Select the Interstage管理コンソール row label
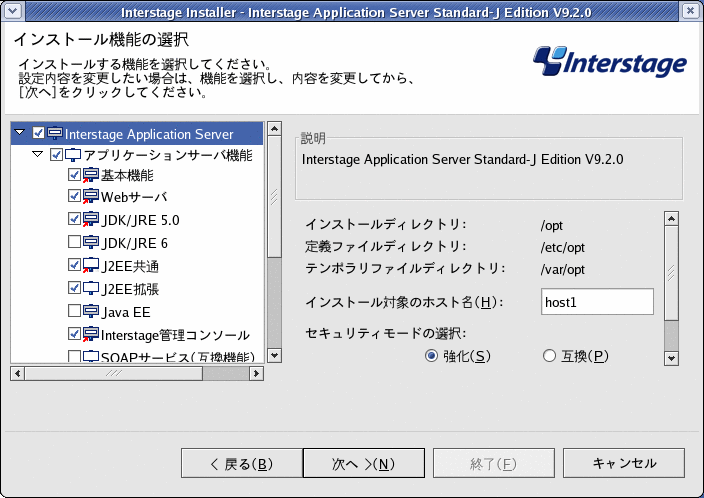 175,335
